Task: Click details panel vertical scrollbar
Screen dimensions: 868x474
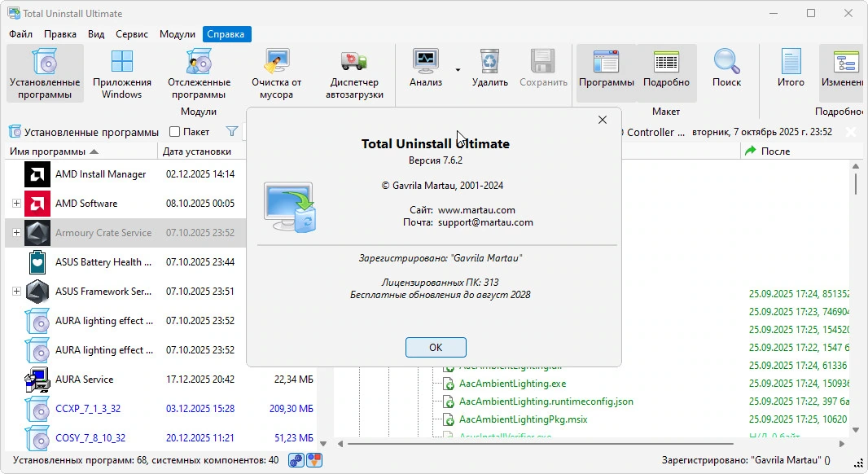Action: 855,182
